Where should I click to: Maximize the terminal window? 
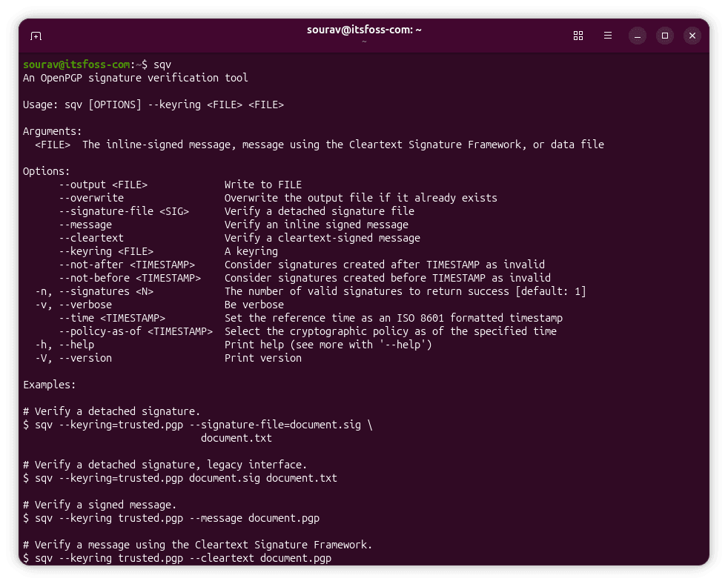pos(665,36)
